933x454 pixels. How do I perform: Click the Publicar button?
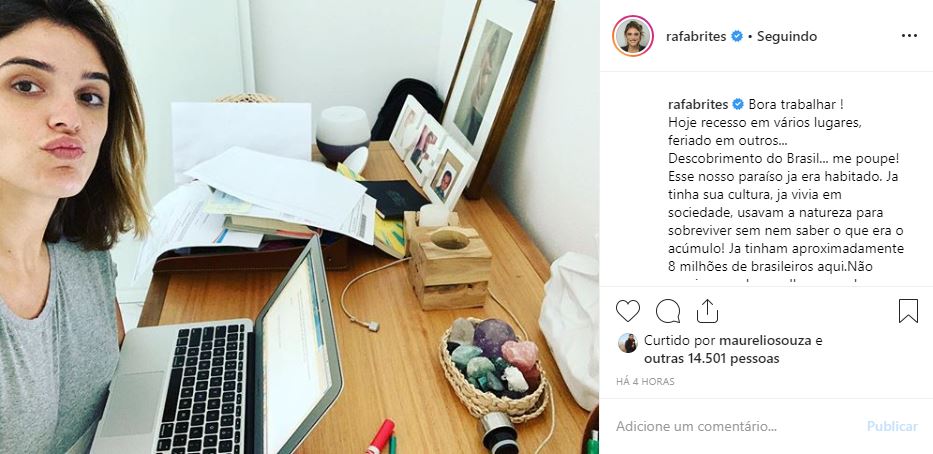pos(892,427)
